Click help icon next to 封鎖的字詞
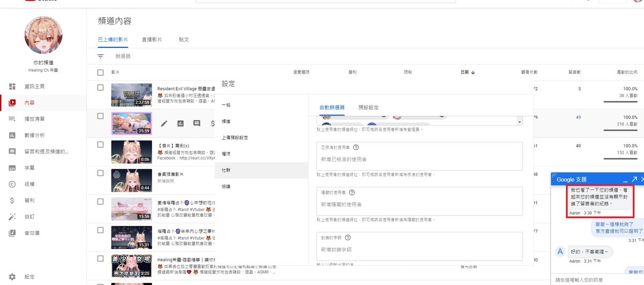Viewport: 644px width, 285px height. click(348, 238)
